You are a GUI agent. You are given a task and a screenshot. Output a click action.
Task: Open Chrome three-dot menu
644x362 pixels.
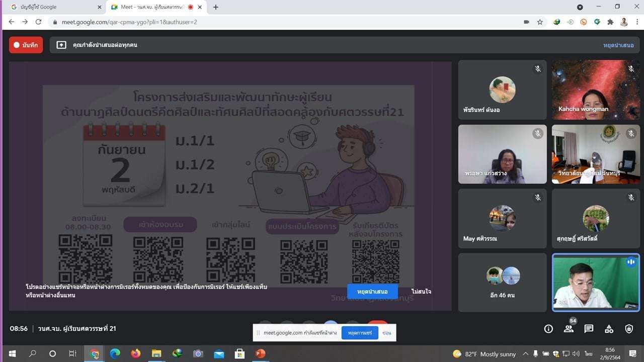(636, 22)
